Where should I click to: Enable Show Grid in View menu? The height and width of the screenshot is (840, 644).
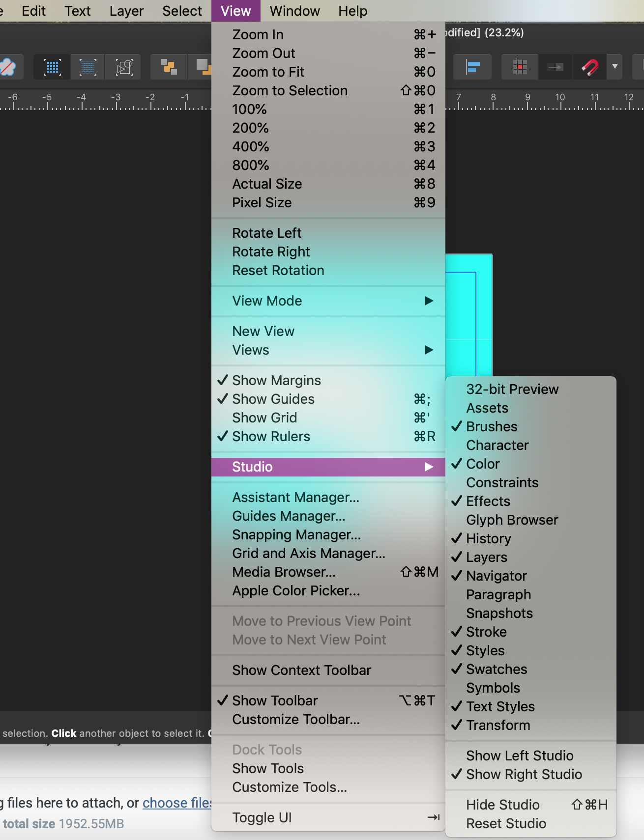(x=328, y=418)
